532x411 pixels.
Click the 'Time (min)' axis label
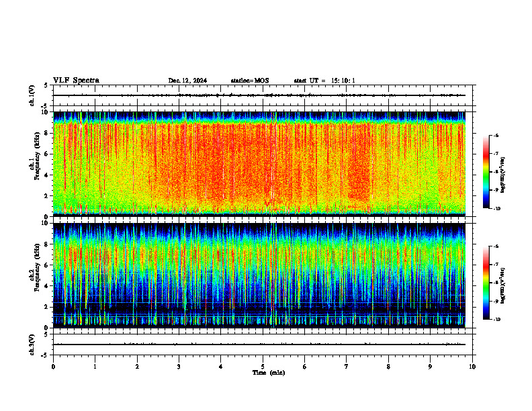pyautogui.click(x=269, y=373)
